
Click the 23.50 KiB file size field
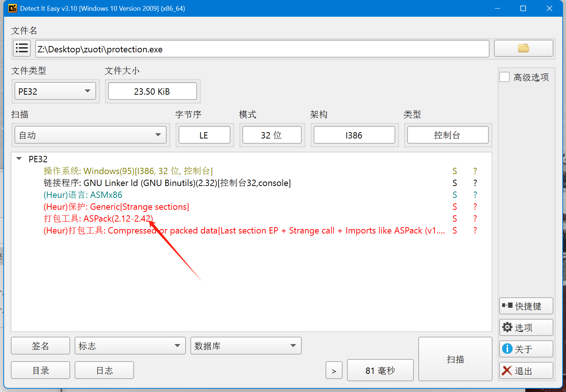(153, 91)
